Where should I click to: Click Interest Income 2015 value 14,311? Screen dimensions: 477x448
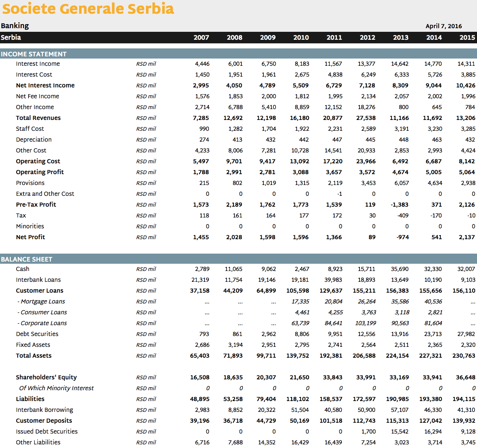466,64
